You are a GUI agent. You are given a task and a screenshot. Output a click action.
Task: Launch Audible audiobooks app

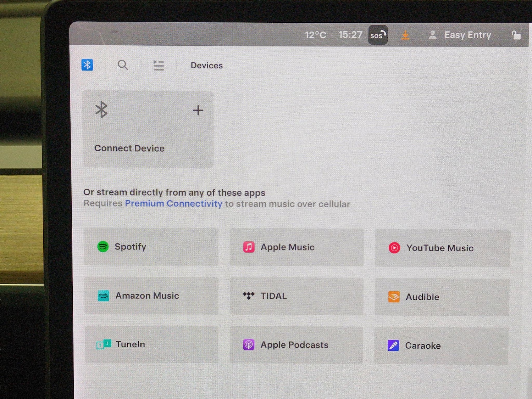point(442,297)
